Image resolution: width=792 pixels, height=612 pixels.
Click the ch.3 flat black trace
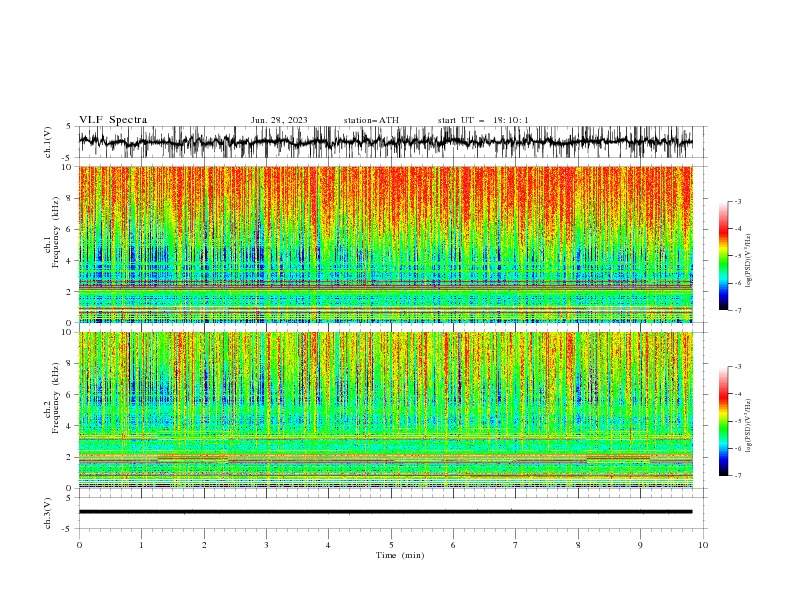tap(385, 512)
